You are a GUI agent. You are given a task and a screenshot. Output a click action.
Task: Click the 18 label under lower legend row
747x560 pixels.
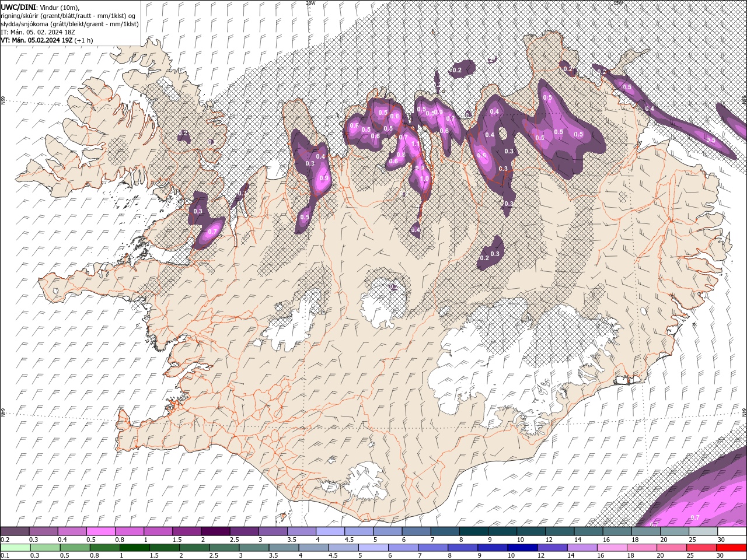pyautogui.click(x=630, y=556)
